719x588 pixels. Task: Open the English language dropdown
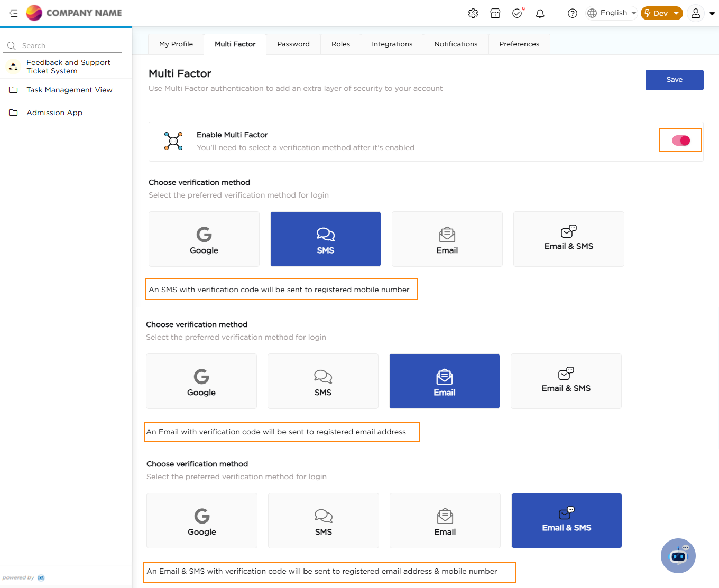pyautogui.click(x=612, y=13)
